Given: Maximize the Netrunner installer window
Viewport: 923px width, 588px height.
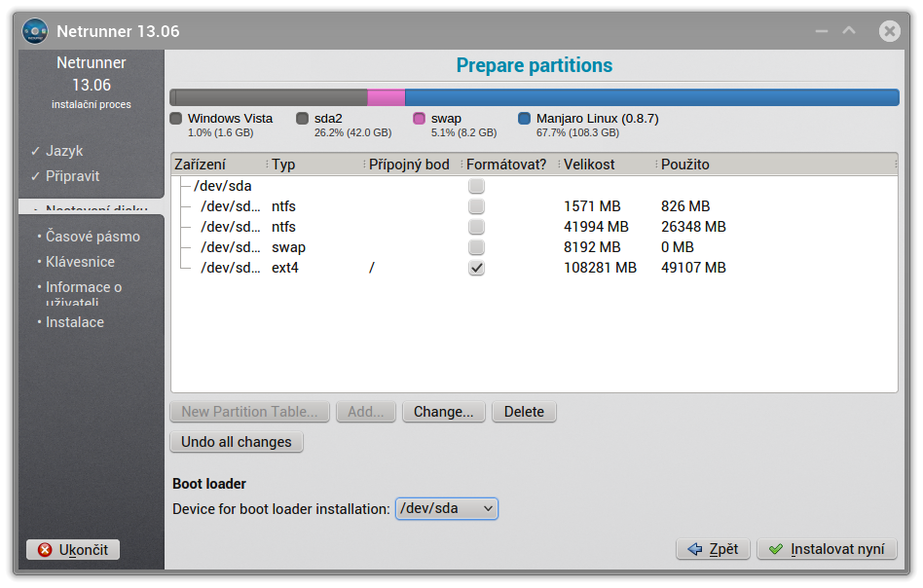Looking at the screenshot, I should click(x=849, y=30).
